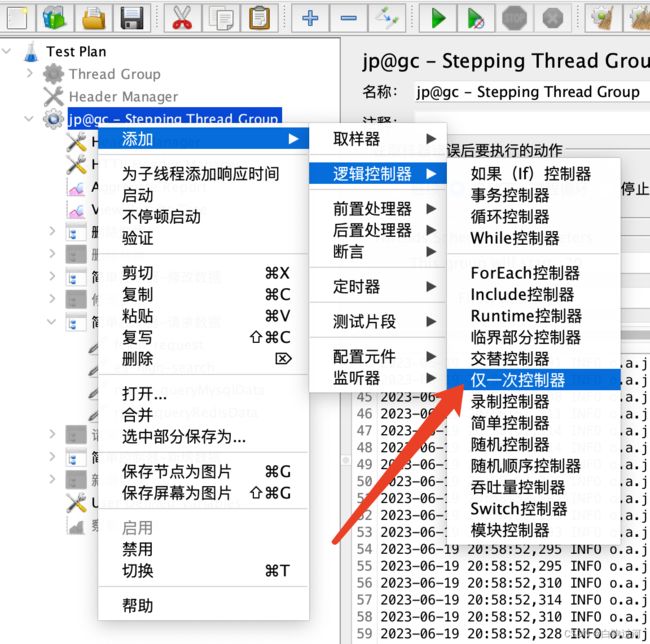Choose 验证 from context menu
The width and height of the screenshot is (650, 644).
coord(203,238)
